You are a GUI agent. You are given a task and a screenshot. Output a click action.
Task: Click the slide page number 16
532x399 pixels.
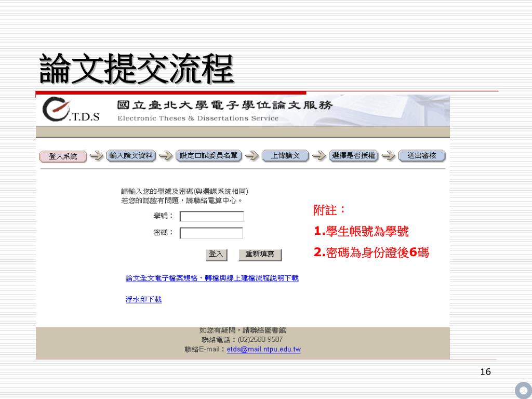point(486,372)
